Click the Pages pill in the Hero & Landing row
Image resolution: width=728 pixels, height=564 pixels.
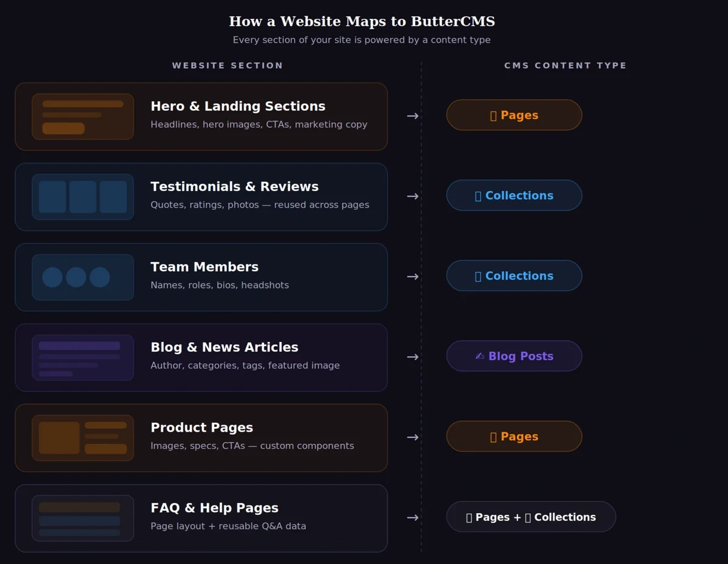514,115
